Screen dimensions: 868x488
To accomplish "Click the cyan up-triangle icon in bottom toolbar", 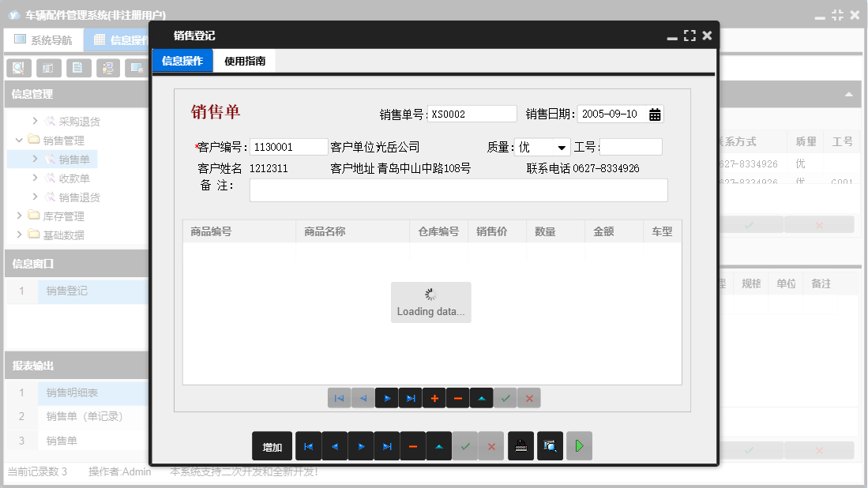I will 438,446.
